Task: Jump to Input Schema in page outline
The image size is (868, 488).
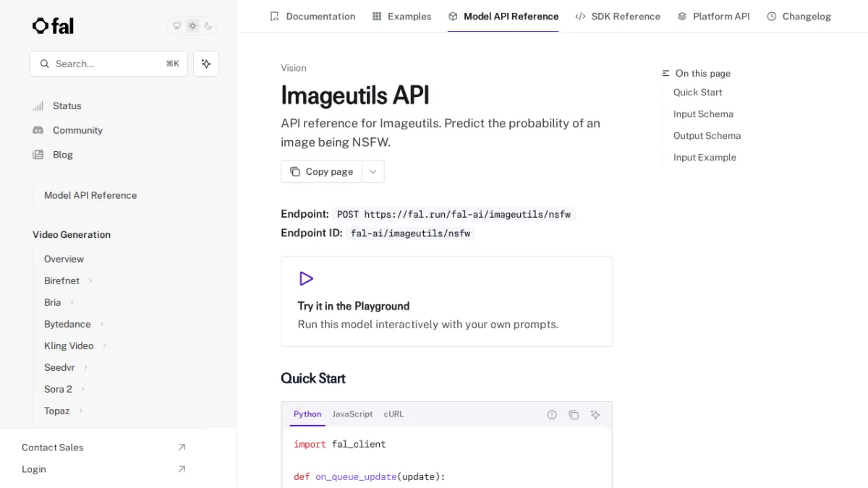Action: (703, 114)
